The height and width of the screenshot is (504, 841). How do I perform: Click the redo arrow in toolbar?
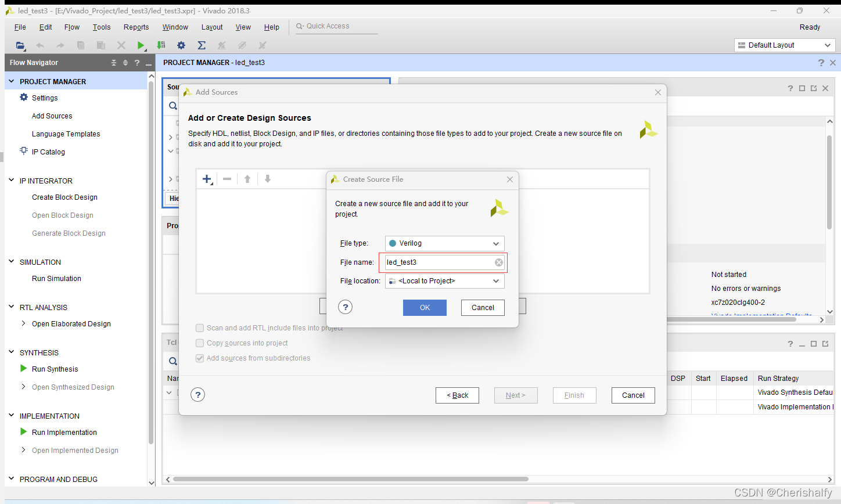click(60, 45)
